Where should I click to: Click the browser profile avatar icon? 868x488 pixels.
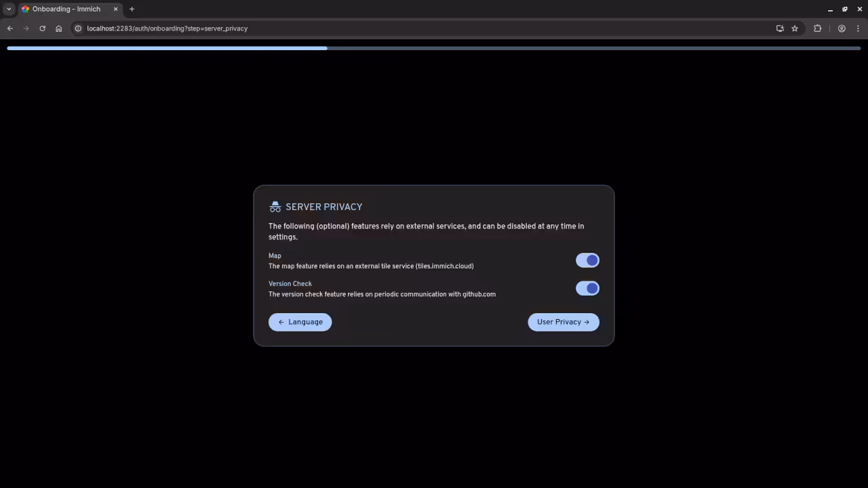(x=842, y=28)
